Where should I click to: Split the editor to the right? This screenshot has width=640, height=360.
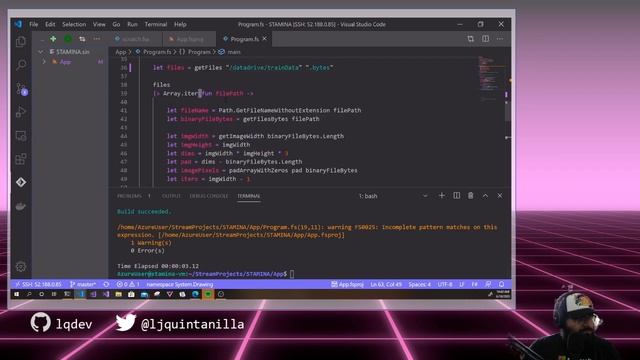[485, 39]
